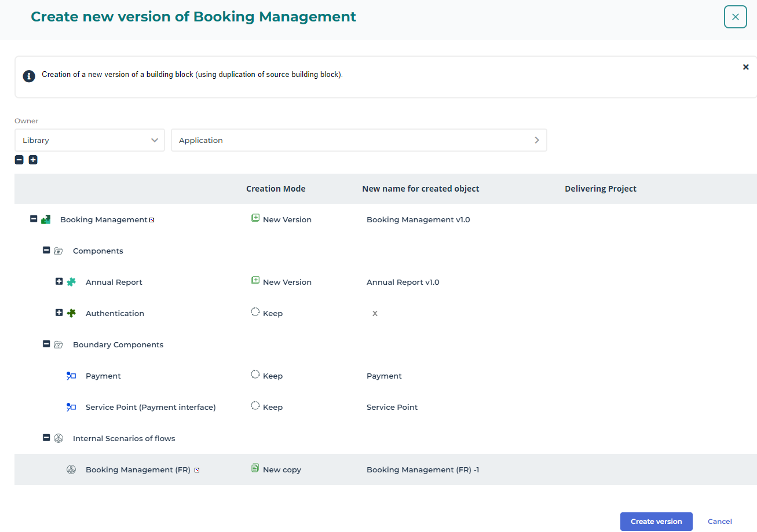Image resolution: width=757 pixels, height=532 pixels.
Task: Click the Expand all tree button
Action: pos(33,160)
